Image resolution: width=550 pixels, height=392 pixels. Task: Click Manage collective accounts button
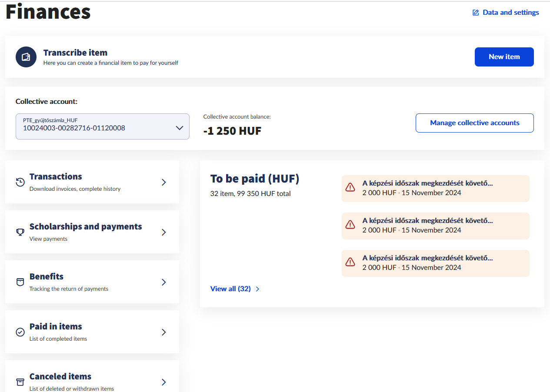click(474, 123)
